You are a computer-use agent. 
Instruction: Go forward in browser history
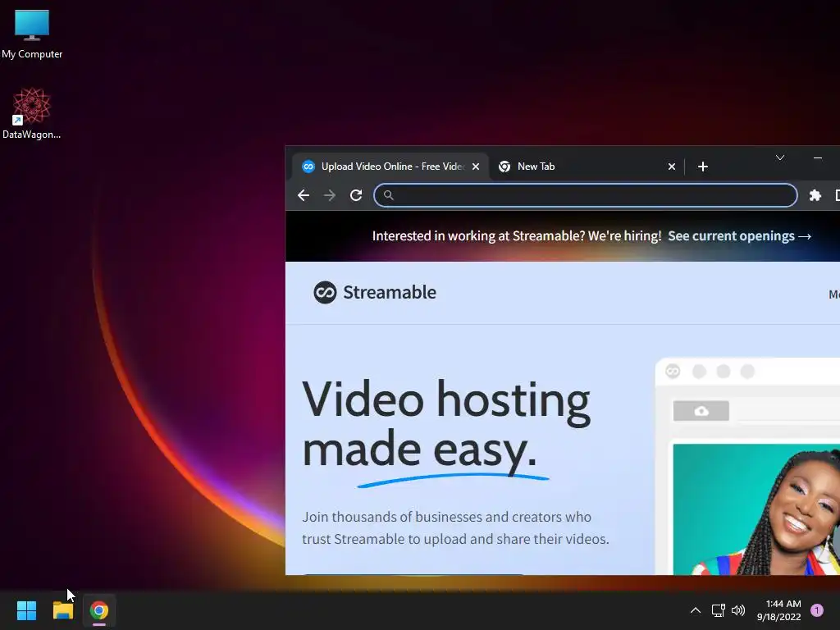point(330,195)
